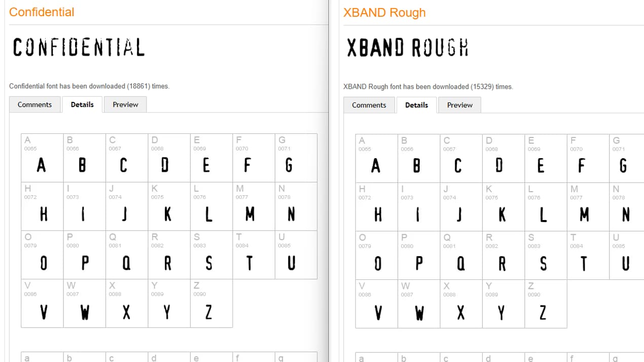This screenshot has width=644, height=362.
Task: Switch to the Preview tab for XBAND Rough
Action: pos(460,105)
